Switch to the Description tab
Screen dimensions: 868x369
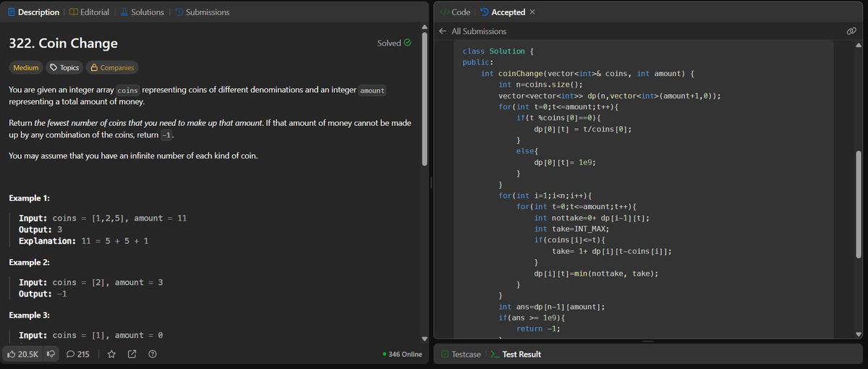[x=33, y=12]
